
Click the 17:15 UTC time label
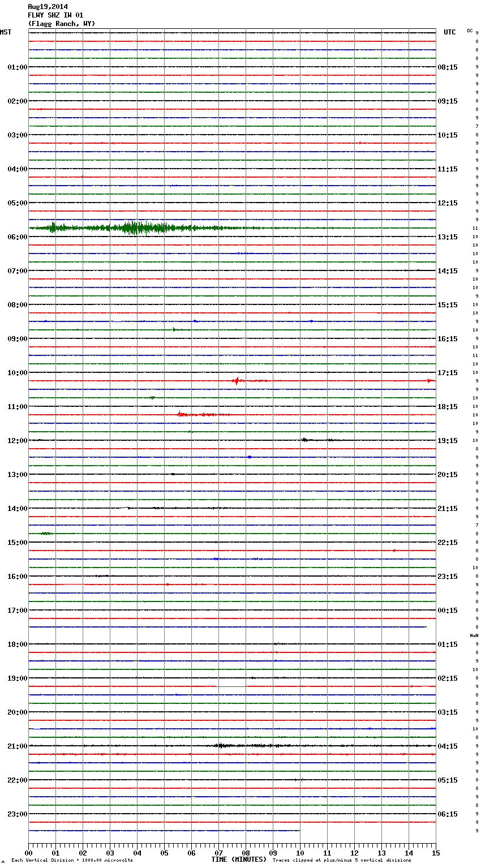[x=448, y=373]
